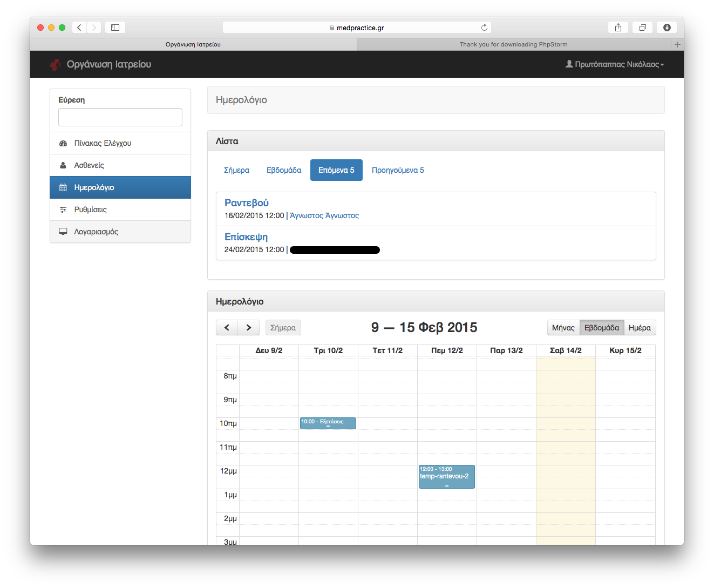Select the Προηγούμενα 5 list tab

[x=398, y=170]
